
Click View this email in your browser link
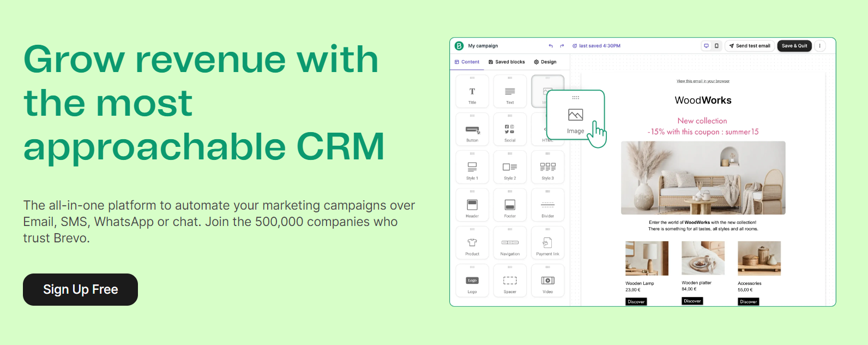tap(703, 81)
